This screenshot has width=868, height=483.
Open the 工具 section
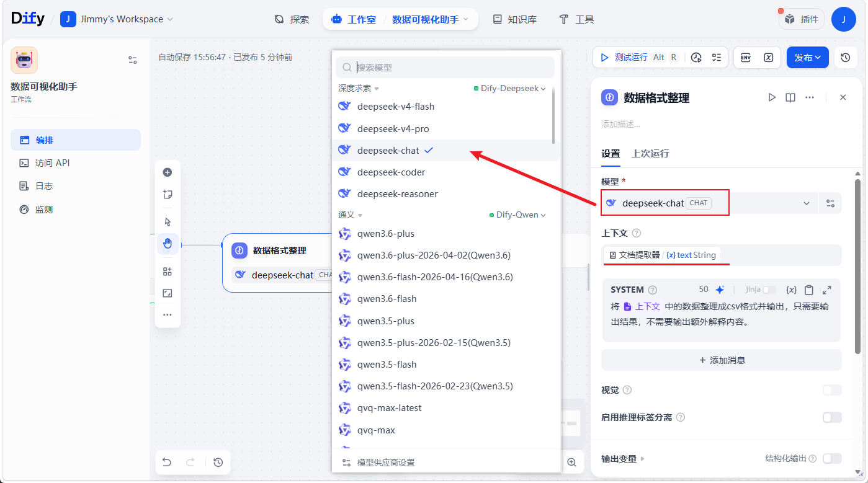pos(576,19)
